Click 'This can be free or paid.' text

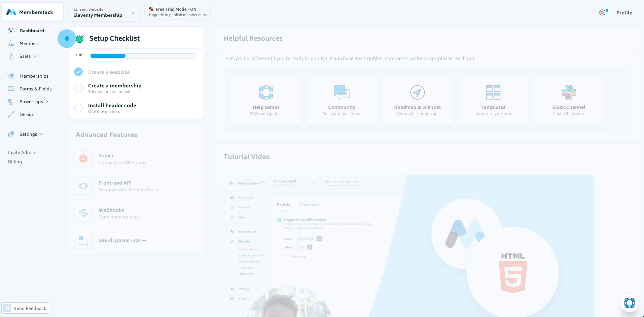pos(110,92)
